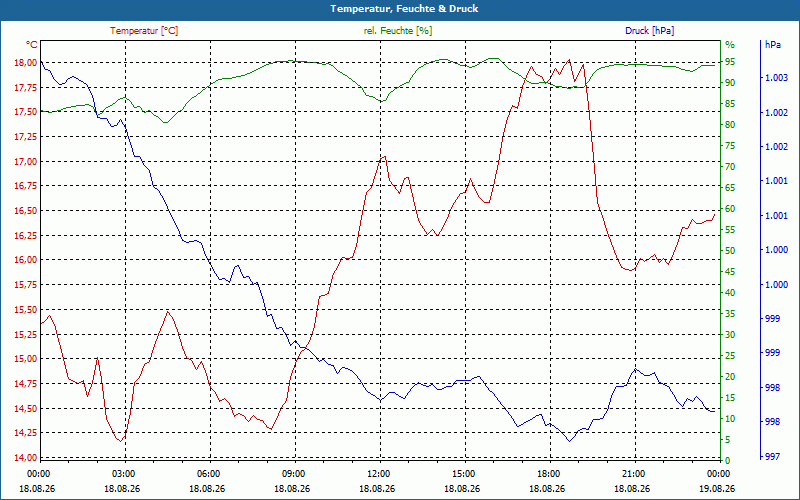This screenshot has width=800, height=500.
Task: Click the '09:00' time axis label
Action: click(292, 474)
